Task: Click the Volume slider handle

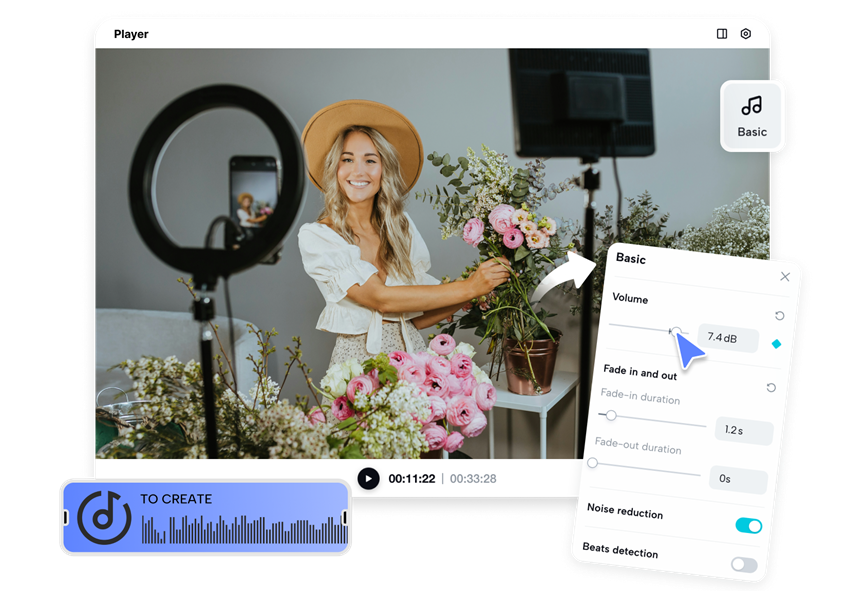Action: tap(677, 330)
